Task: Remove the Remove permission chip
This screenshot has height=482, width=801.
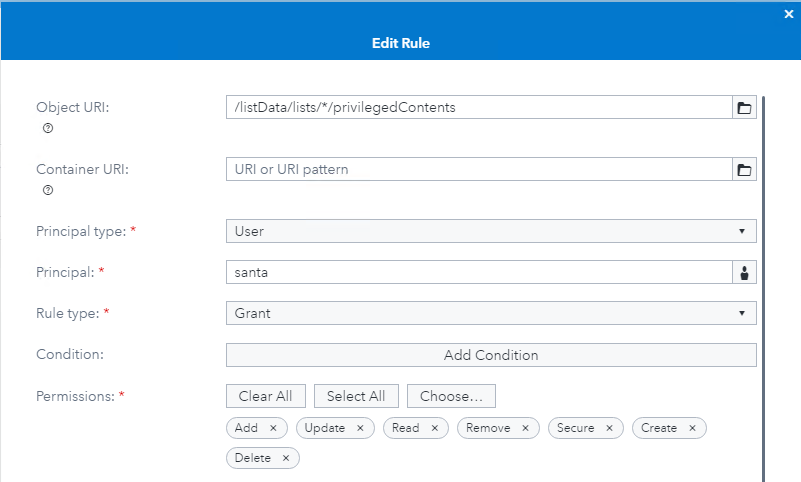Action: (x=526, y=428)
